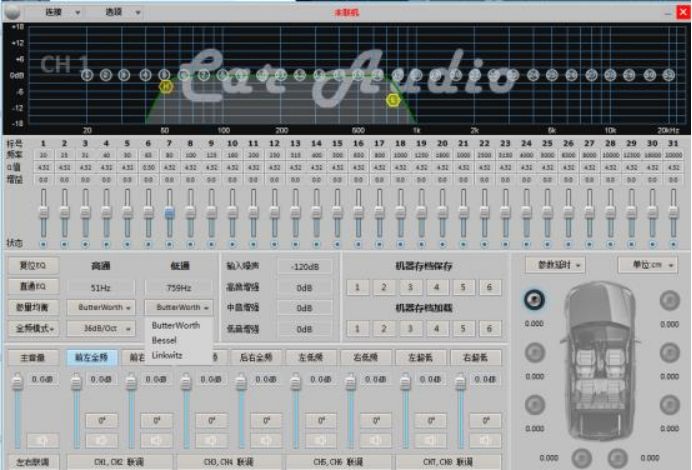This screenshot has height=470, width=692.
Task: Mute the 右低频 channel
Action: click(376, 440)
